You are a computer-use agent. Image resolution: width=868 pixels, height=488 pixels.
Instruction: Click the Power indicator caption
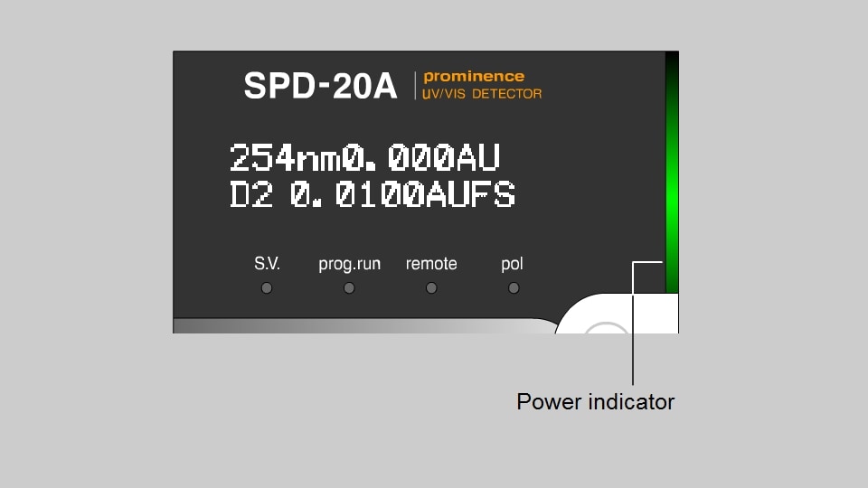tap(596, 401)
